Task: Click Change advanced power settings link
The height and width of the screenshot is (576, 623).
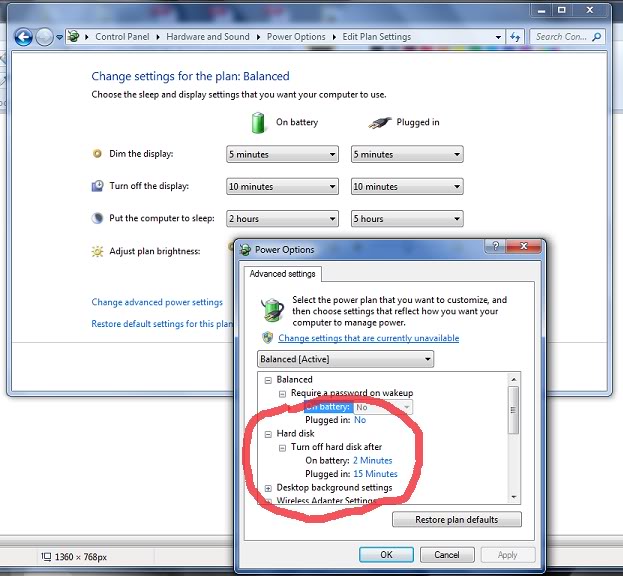Action: 157,302
